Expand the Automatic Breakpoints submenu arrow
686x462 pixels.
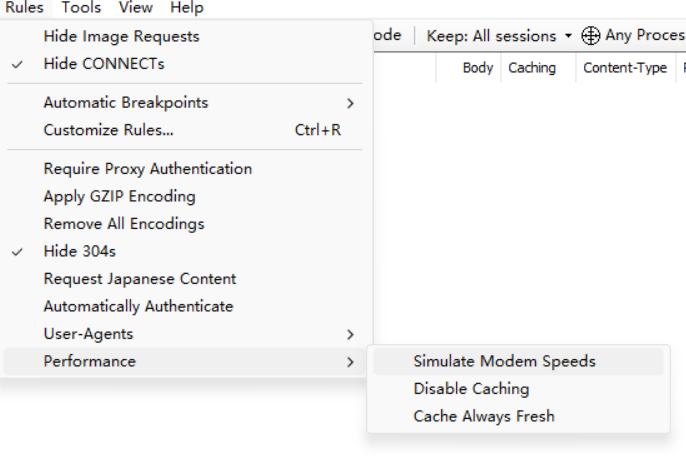point(350,103)
